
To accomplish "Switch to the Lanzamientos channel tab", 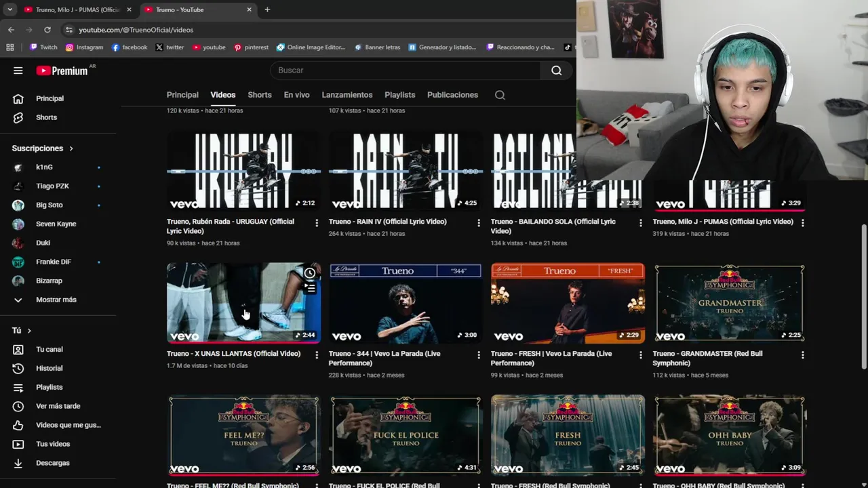I will point(347,95).
